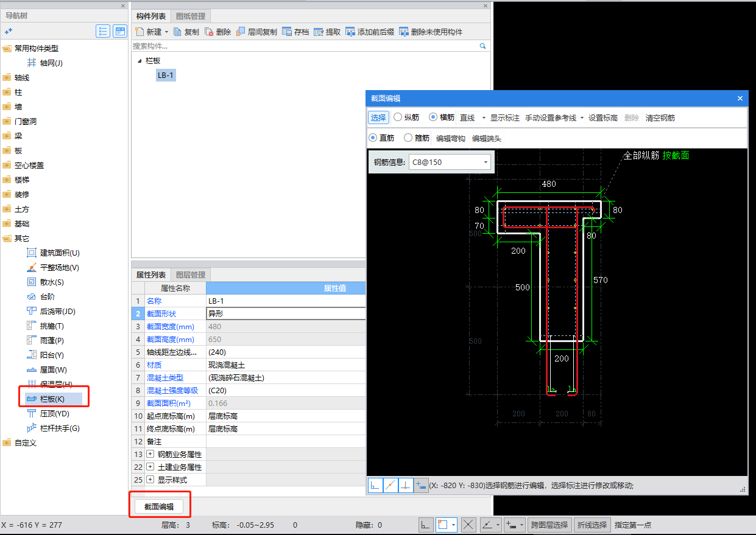Image resolution: width=756 pixels, height=535 pixels.
Task: Click 清空钢筋 in section editor
Action: click(660, 117)
